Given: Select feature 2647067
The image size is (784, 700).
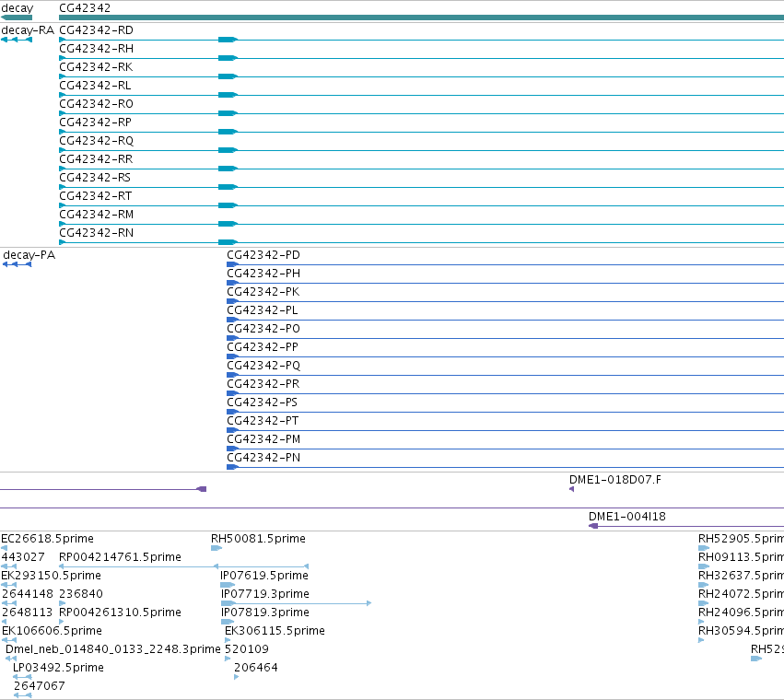Looking at the screenshot, I should point(40,686).
